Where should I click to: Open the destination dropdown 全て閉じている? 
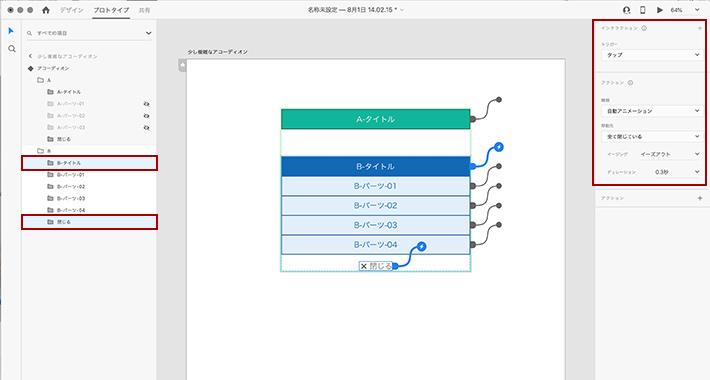coord(652,136)
